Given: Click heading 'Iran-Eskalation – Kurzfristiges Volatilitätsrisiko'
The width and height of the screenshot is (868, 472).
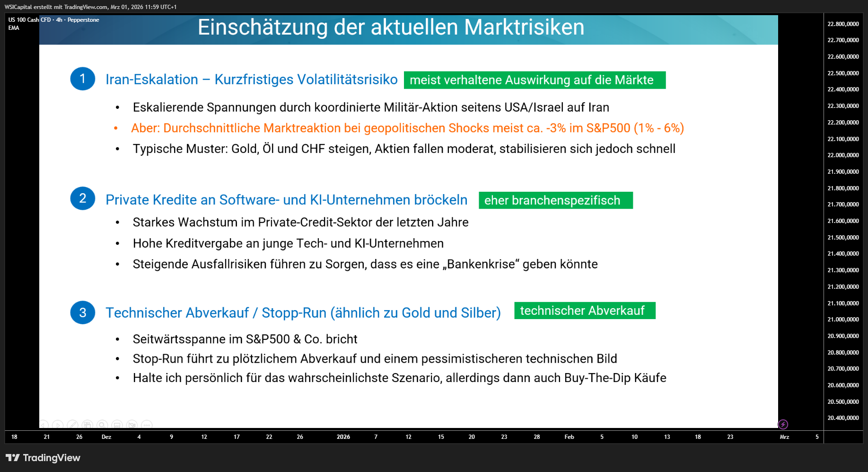Looking at the screenshot, I should tap(252, 80).
